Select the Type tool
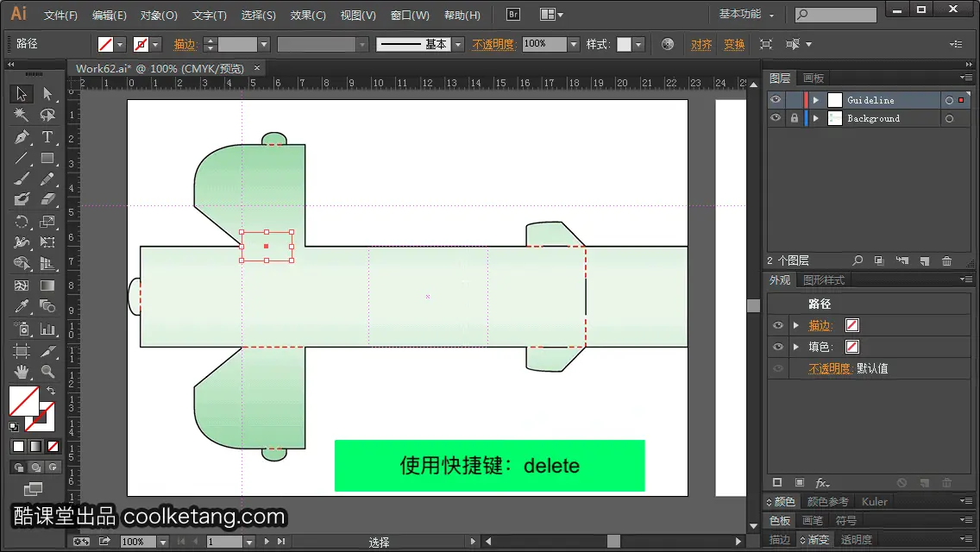The image size is (980, 552). [47, 136]
